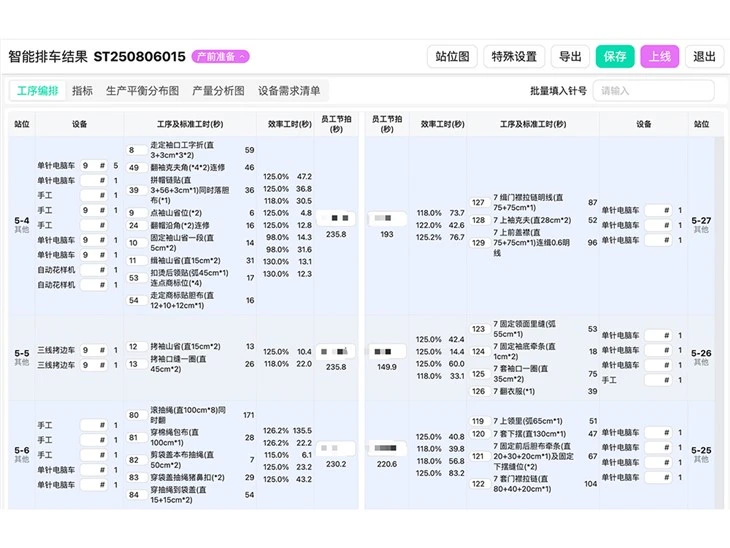Screen dimensions: 730x548
Task: Open the 产量分析图 tab
Action: [x=218, y=90]
